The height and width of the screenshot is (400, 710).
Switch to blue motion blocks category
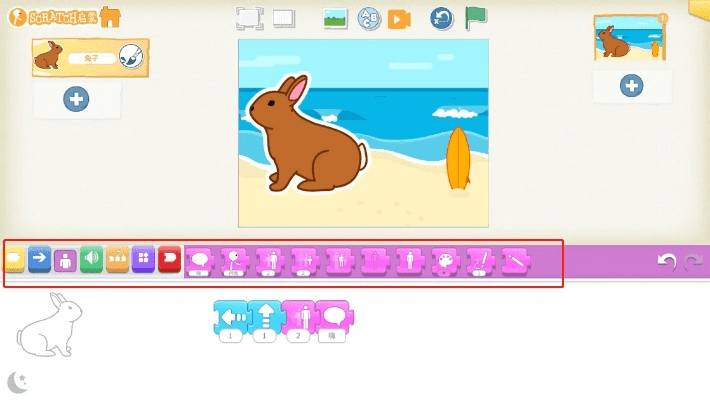tap(39, 259)
